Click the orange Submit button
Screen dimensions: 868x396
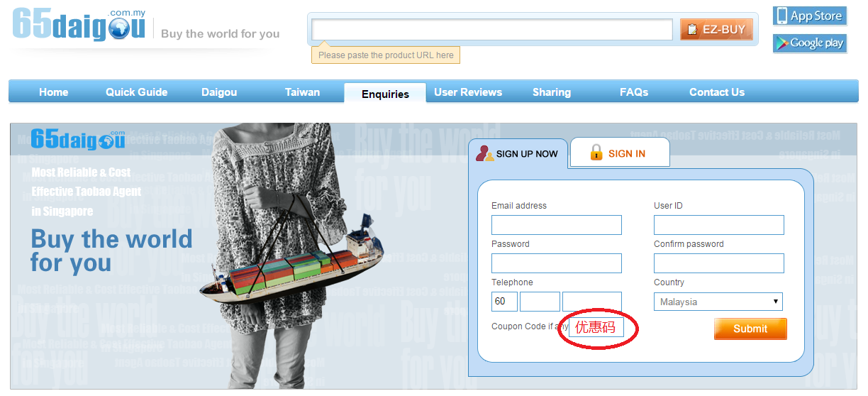pyautogui.click(x=750, y=329)
